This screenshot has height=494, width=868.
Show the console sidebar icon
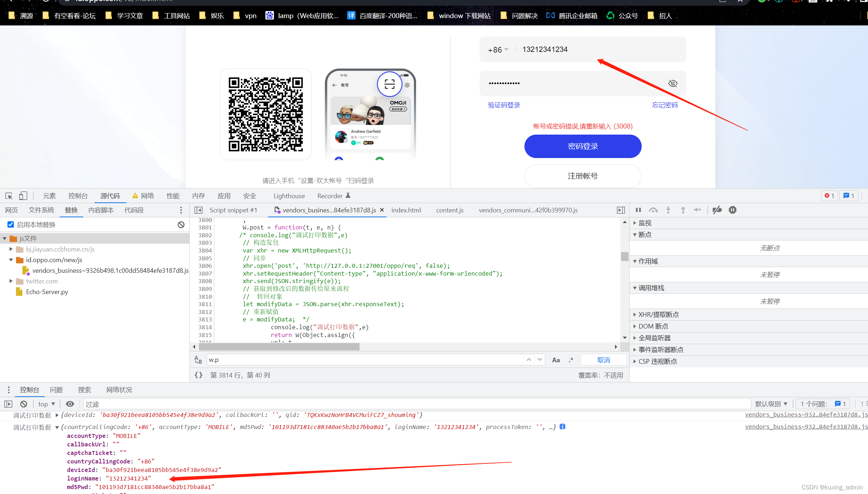click(x=9, y=404)
